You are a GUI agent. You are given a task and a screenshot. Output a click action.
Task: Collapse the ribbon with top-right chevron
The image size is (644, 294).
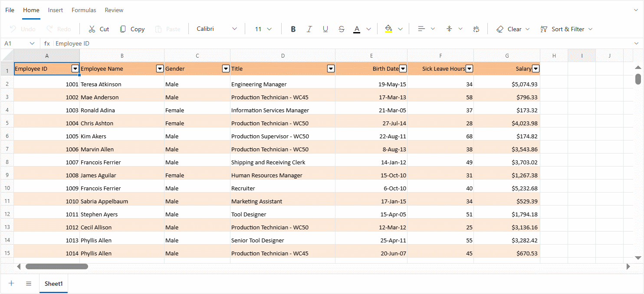pyautogui.click(x=637, y=9)
